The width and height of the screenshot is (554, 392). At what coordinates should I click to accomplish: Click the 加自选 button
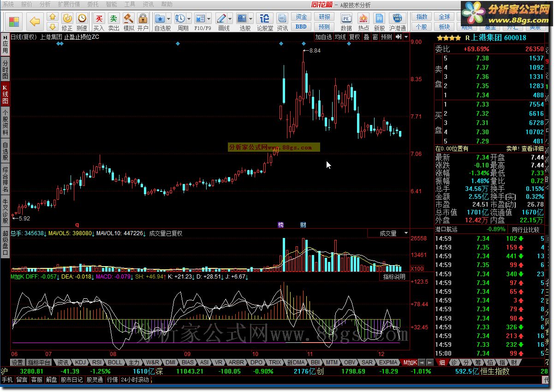(323, 37)
